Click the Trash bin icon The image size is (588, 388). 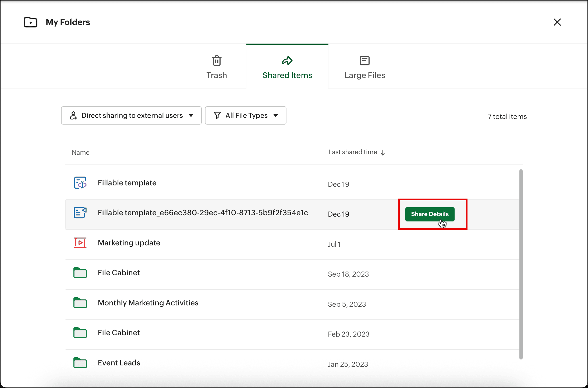pos(217,61)
